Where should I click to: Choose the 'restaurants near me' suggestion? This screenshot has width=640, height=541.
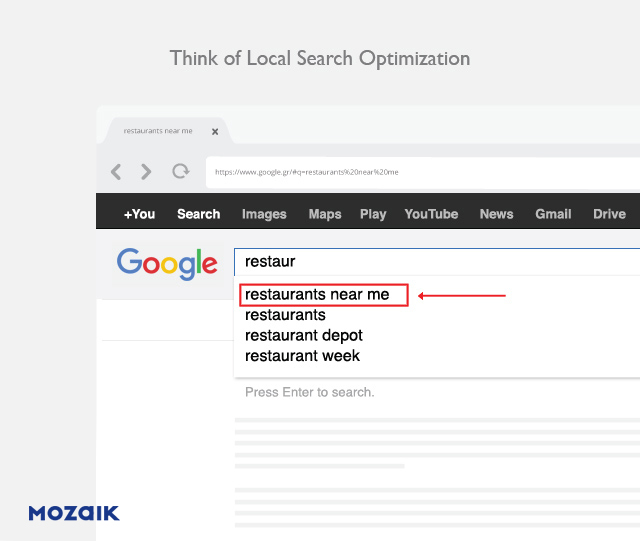317,294
